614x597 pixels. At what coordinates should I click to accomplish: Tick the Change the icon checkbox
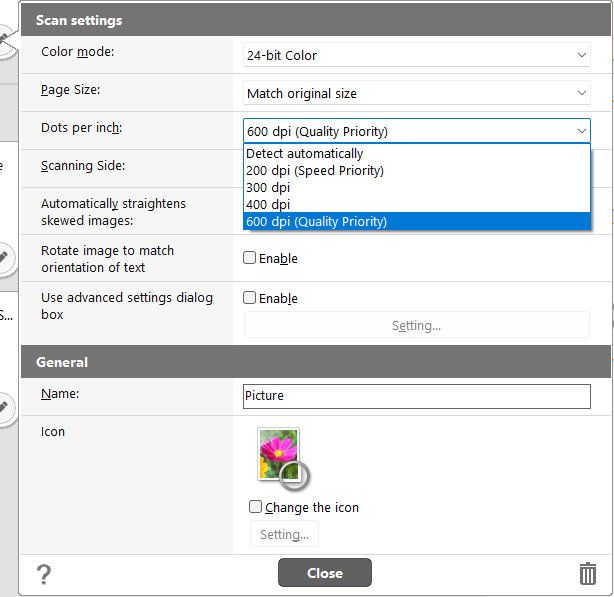click(256, 507)
